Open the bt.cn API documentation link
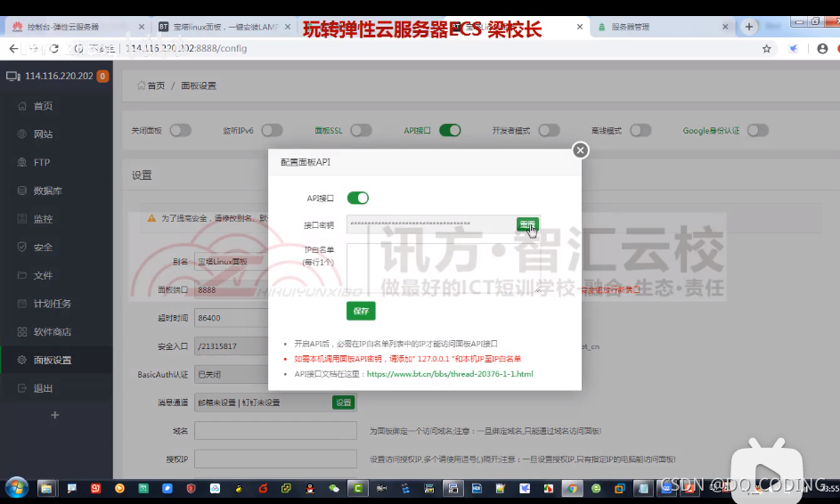The width and height of the screenshot is (840, 504). tap(450, 374)
